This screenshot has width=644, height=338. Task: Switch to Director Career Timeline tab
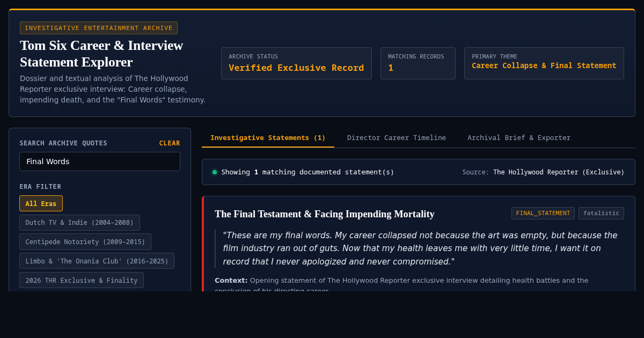click(397, 138)
